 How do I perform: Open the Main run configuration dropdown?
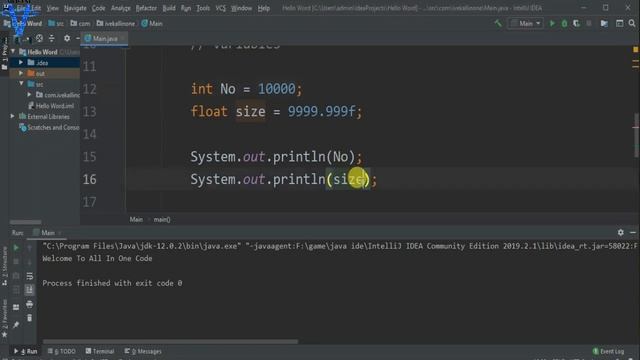526,24
